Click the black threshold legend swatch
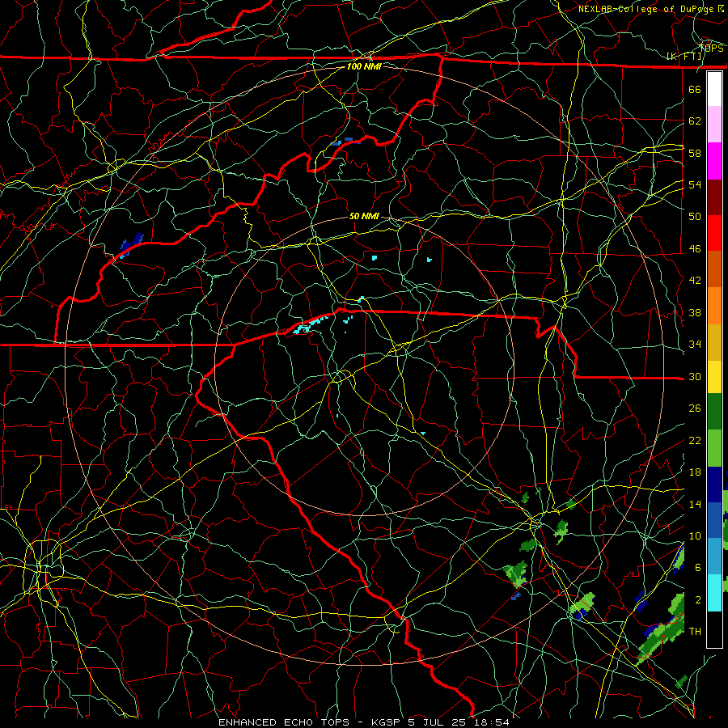728x728 pixels. [714, 629]
